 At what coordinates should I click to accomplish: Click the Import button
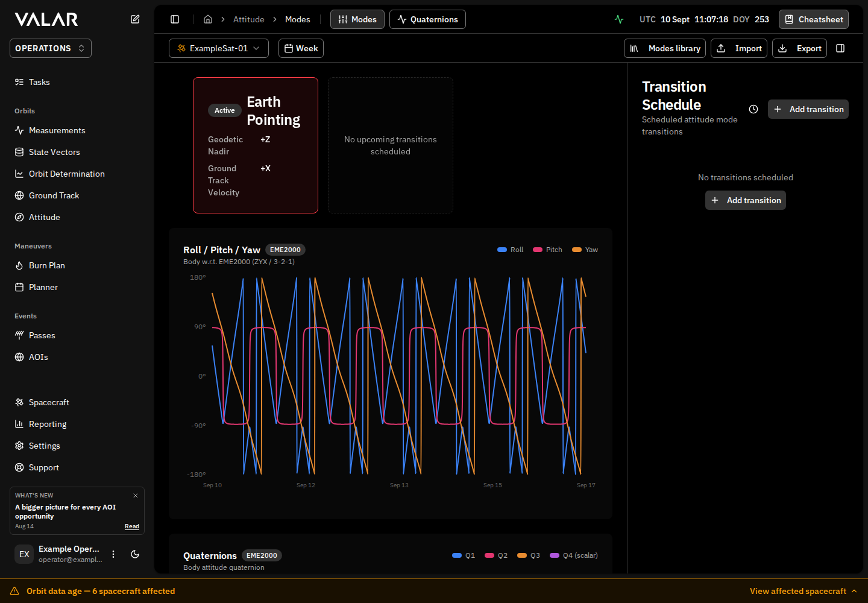(739, 48)
